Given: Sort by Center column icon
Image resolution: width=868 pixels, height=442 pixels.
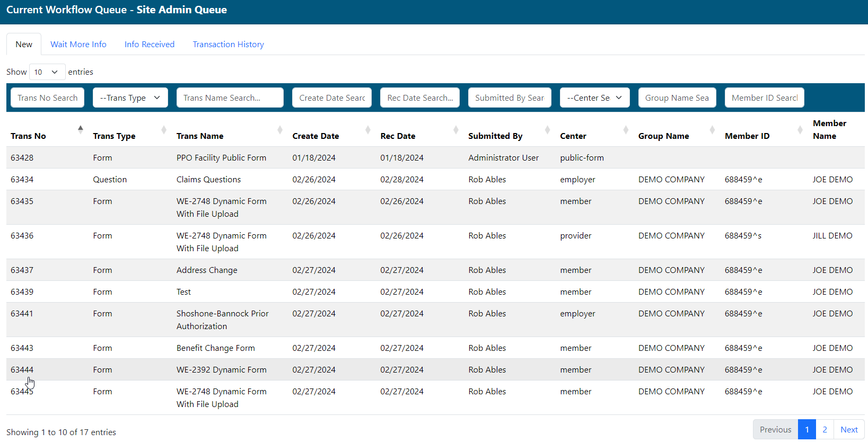Looking at the screenshot, I should tap(626, 130).
